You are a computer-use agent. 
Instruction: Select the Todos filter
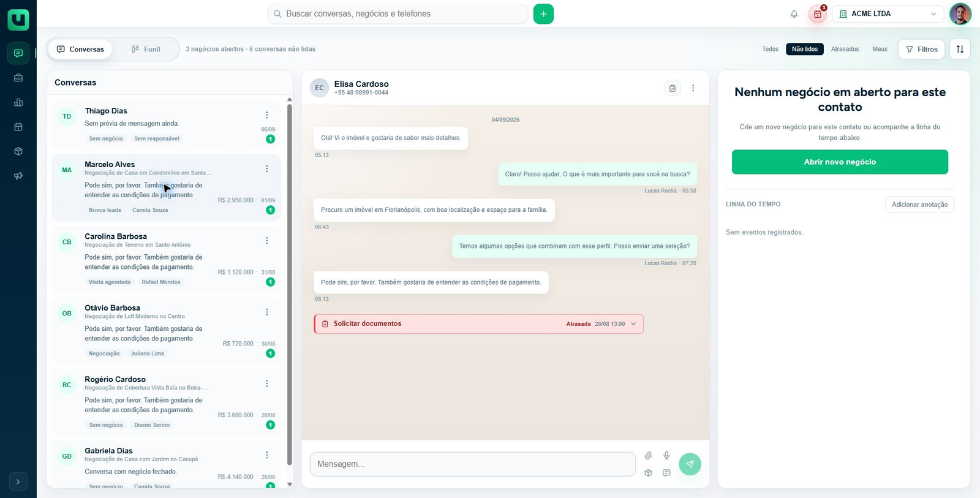pyautogui.click(x=770, y=49)
